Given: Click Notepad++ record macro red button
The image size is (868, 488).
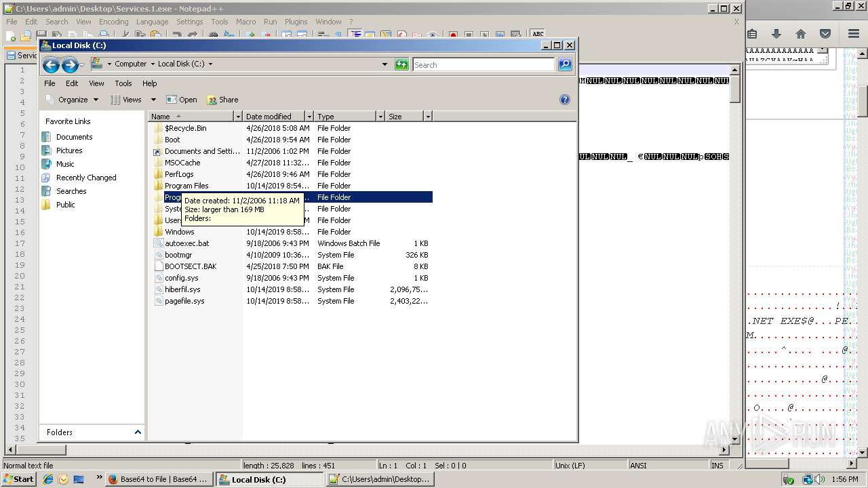Looking at the screenshot, I should point(453,35).
